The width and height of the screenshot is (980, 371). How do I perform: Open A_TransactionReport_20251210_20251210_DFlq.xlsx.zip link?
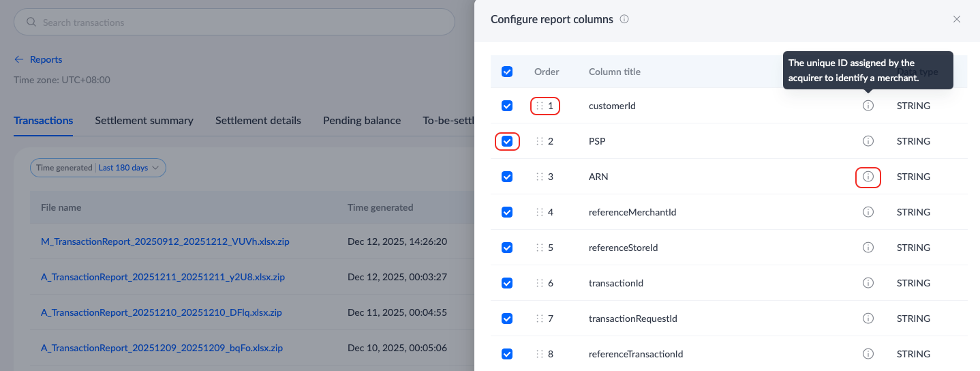[162, 312]
